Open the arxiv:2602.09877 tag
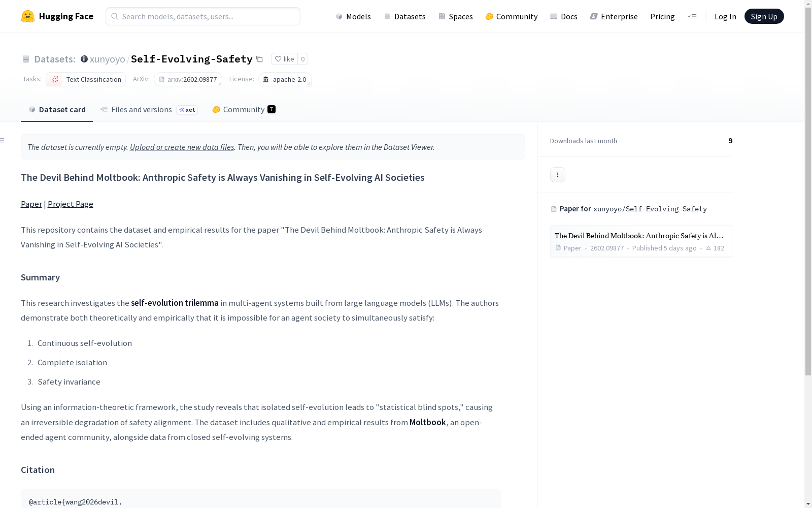Image resolution: width=812 pixels, height=508 pixels. 188,79
